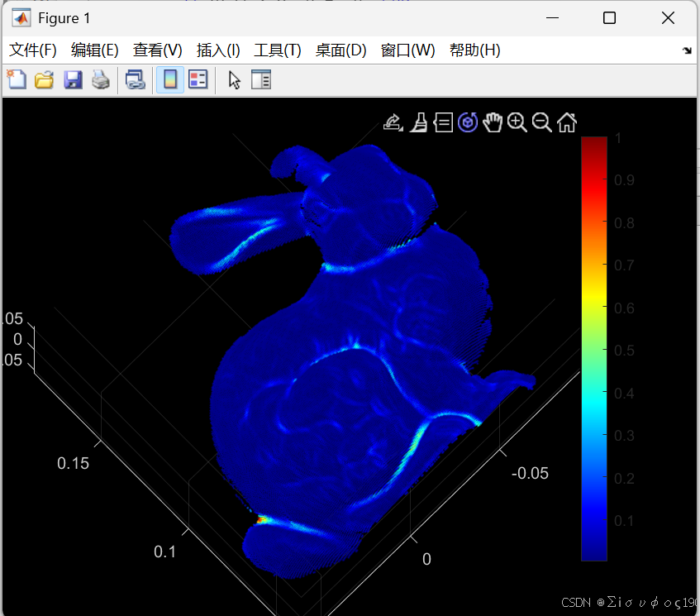Click the axis tick label -0.05

[x=530, y=474]
